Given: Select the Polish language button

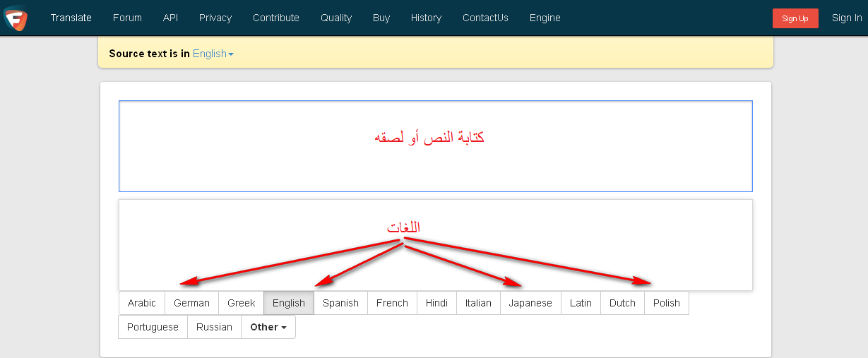Looking at the screenshot, I should click(x=666, y=303).
